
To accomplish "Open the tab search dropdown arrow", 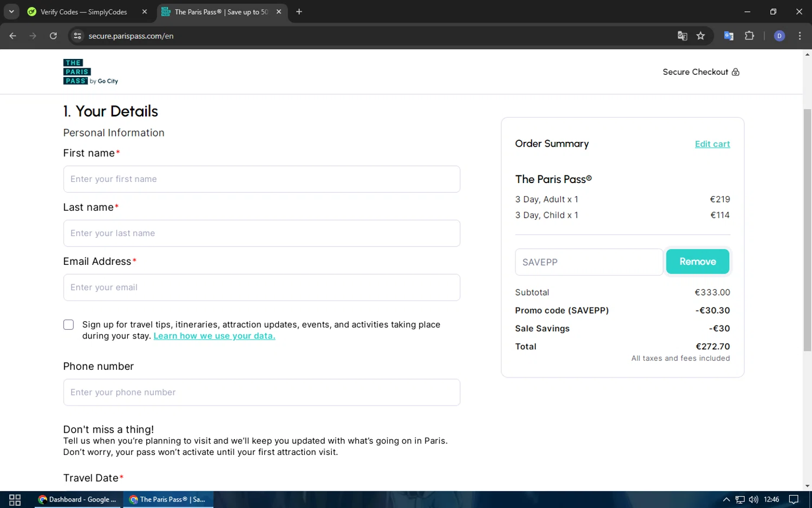I will (x=11, y=11).
